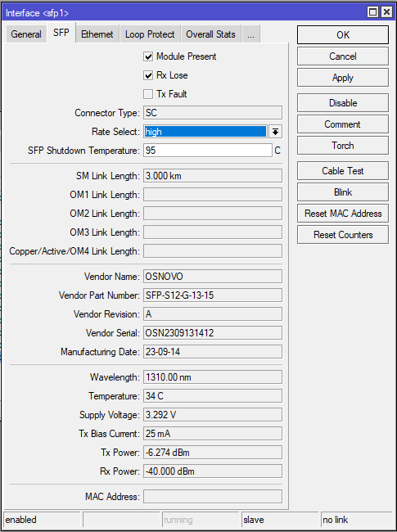Click the Temperature value 34 C
The height and width of the screenshot is (532, 397).
[213, 396]
